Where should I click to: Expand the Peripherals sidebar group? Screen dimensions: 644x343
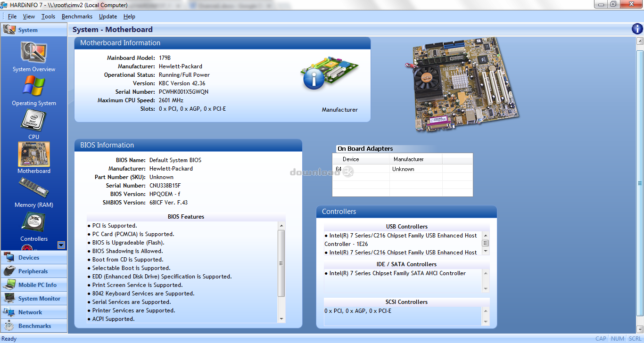[x=34, y=271]
